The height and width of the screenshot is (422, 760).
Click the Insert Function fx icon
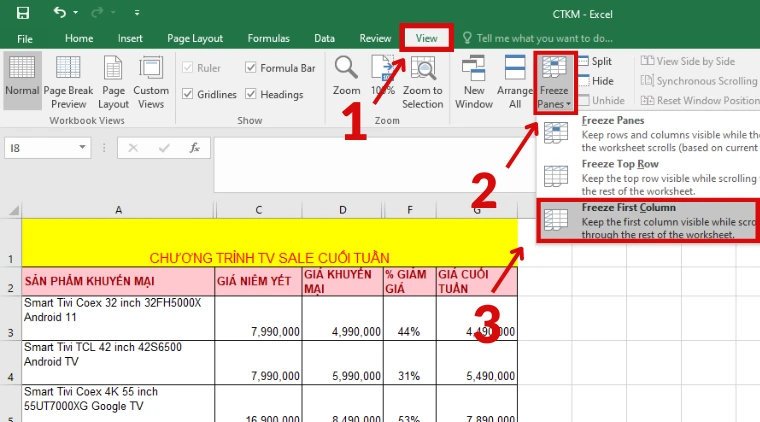(195, 148)
